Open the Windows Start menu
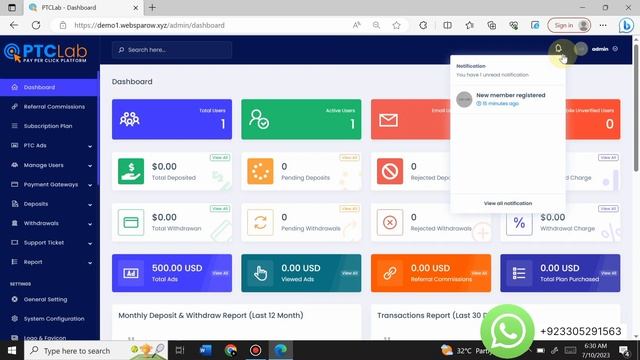Viewport: 640px width, 360px height. pyautogui.click(x=12, y=350)
